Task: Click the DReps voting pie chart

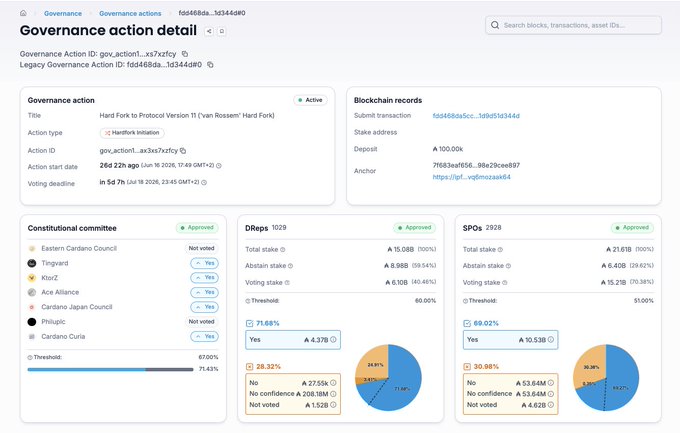Action: (388, 377)
